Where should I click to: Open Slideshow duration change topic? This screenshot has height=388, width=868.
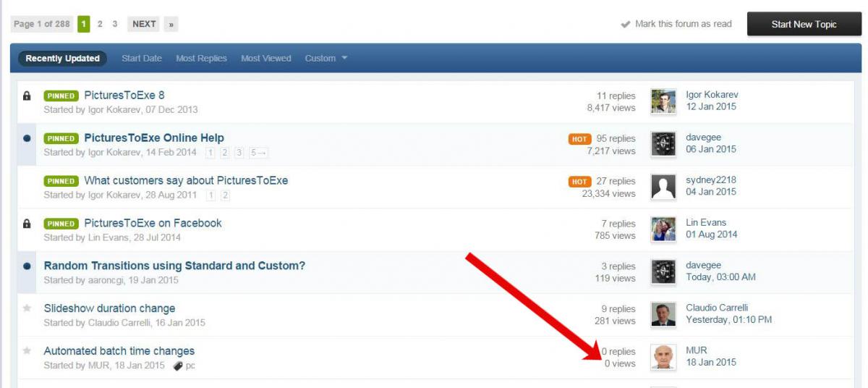pyautogui.click(x=109, y=308)
